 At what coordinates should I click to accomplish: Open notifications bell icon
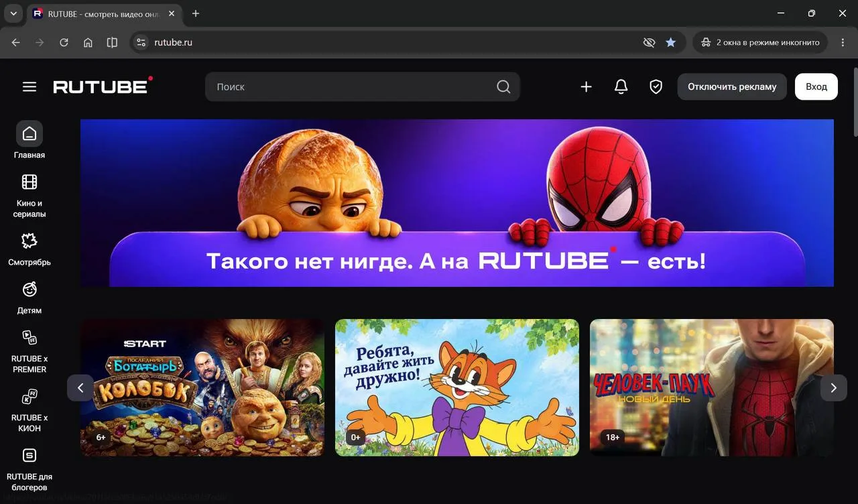pos(621,86)
